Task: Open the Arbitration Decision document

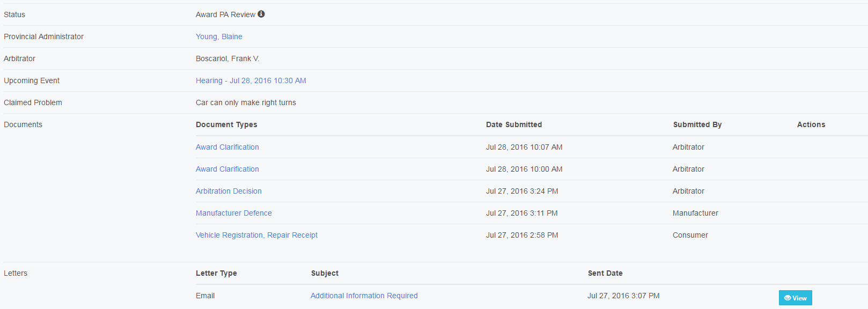Action: click(x=229, y=191)
